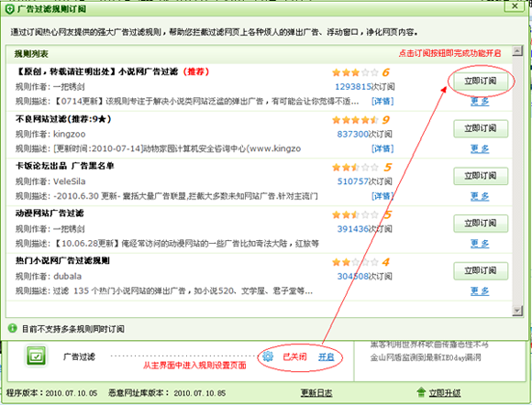Viewport: 532px width, 405px height.
Task: Click the 广告过滤 green monitor icon
Action: click(x=36, y=356)
